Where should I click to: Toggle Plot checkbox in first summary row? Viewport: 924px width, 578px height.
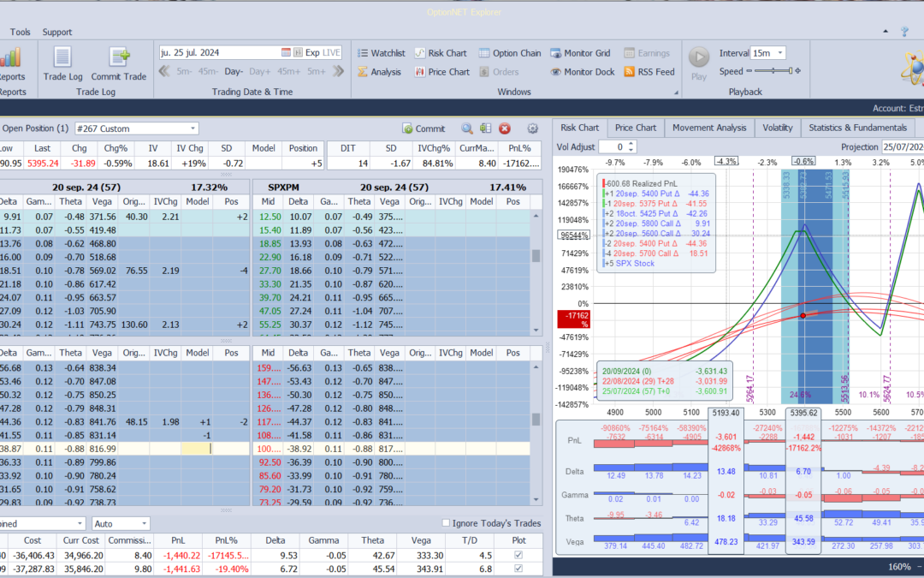click(518, 555)
